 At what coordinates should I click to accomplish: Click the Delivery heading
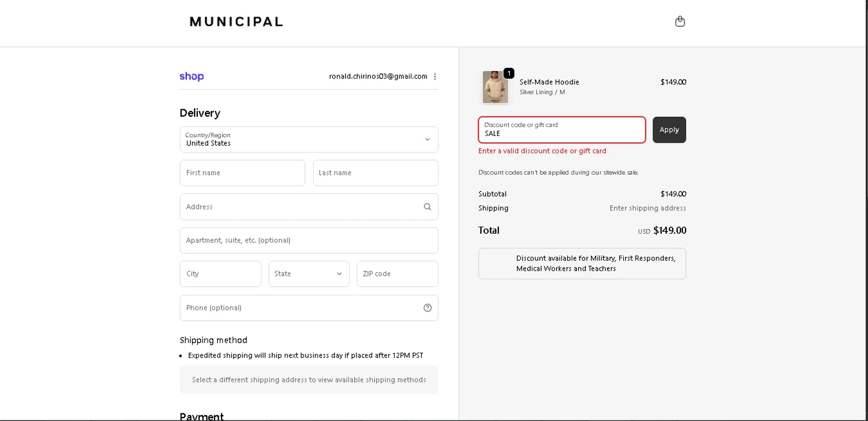[x=200, y=113]
